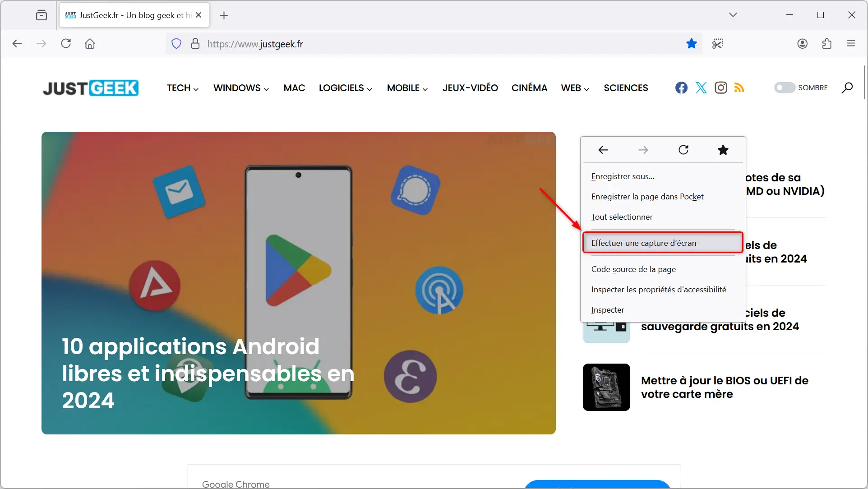The width and height of the screenshot is (868, 489).
Task: Show site security padlock info
Action: click(x=195, y=44)
